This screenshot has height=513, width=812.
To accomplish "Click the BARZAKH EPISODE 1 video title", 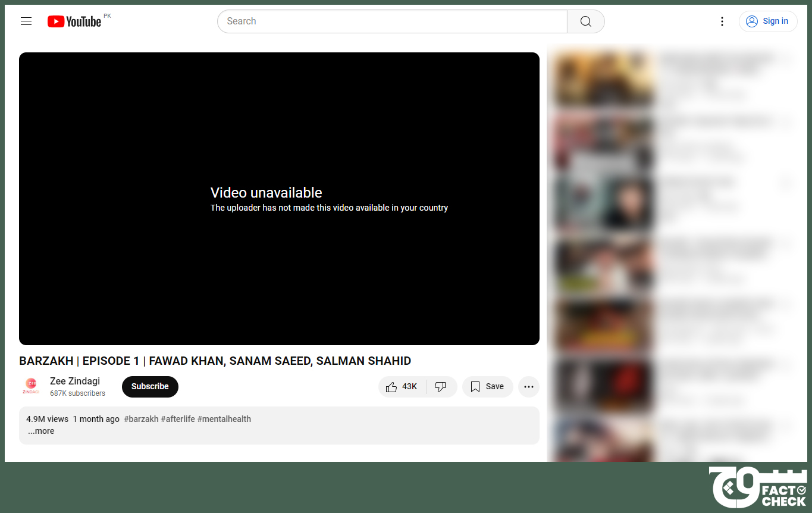I will pyautogui.click(x=215, y=361).
